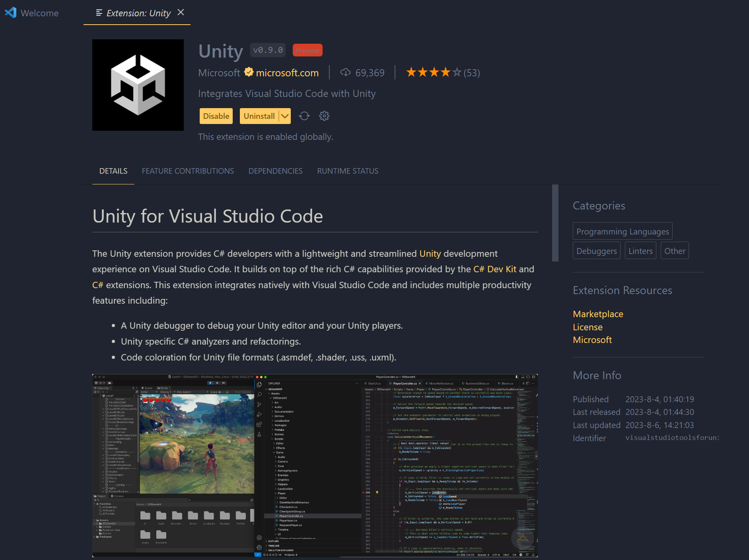Click the Debuggers category
This screenshot has height=560, width=749.
(x=596, y=251)
